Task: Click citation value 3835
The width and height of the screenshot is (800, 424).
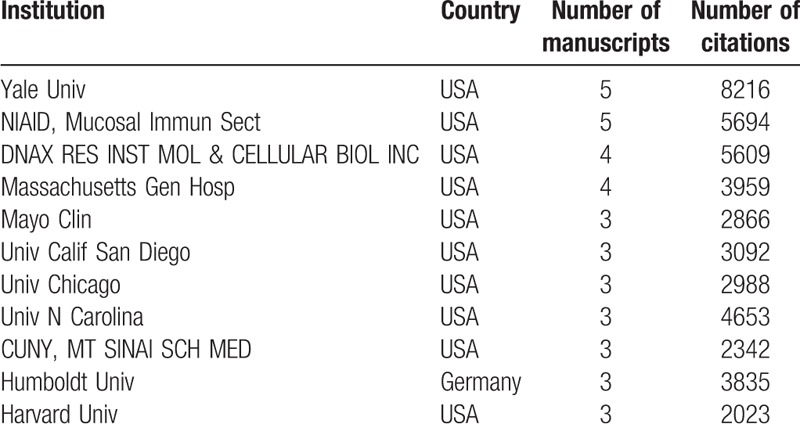Action: pos(745,382)
